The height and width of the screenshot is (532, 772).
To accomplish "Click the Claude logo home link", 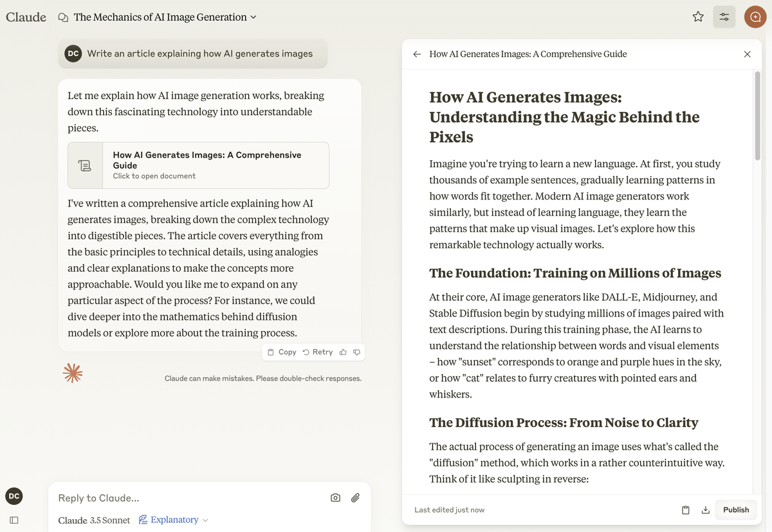I will click(x=26, y=17).
